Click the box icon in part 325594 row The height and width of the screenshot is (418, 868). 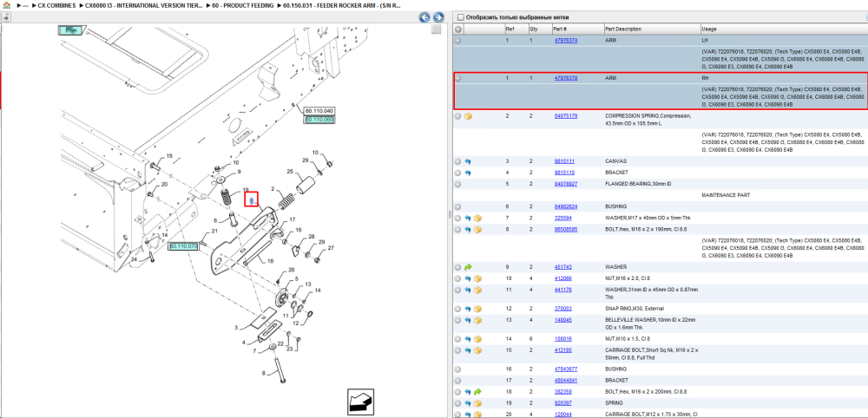point(477,218)
